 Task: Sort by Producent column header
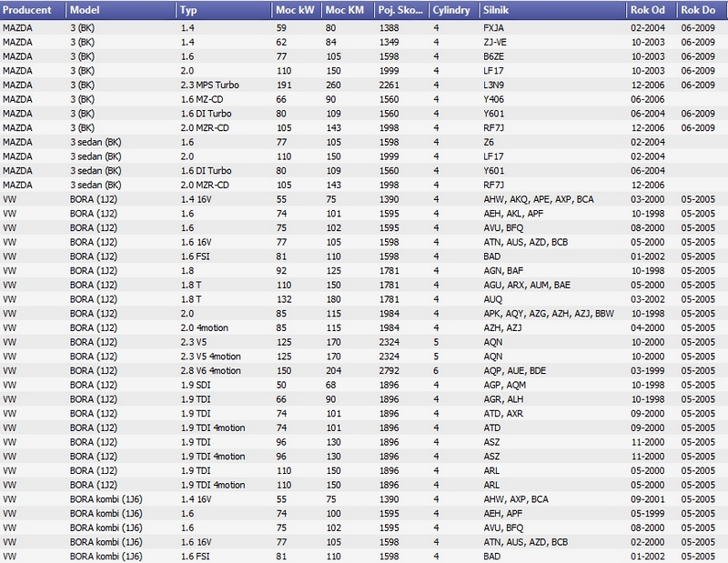pyautogui.click(x=33, y=10)
